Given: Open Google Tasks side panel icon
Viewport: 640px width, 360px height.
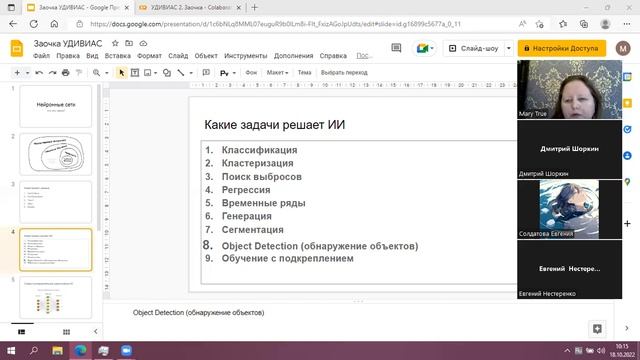Looking at the screenshot, I should tap(627, 129).
